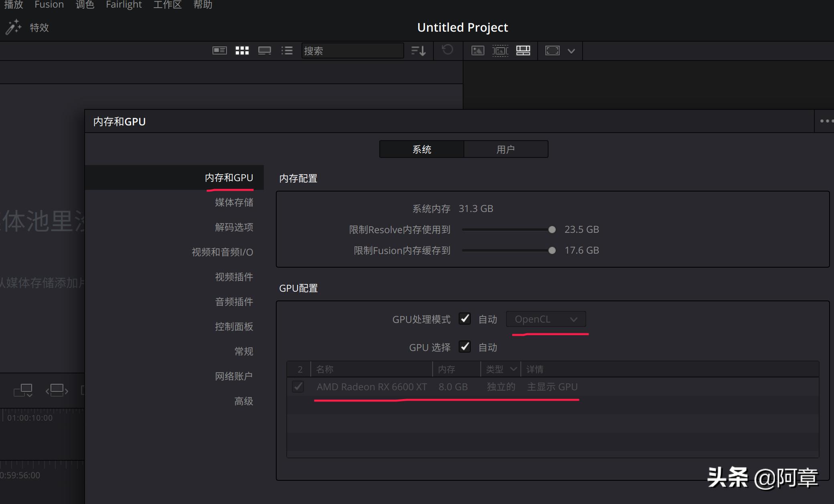Select the metadata view icon
Screen dimensions: 834x504
pos(219,50)
